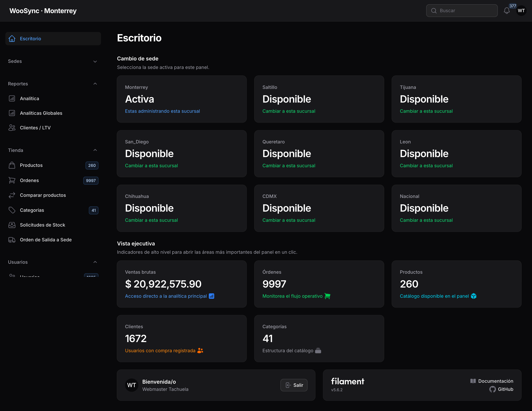This screenshot has height=411, width=532.
Task: Click the 260 badge next to Productos
Action: (x=92, y=165)
